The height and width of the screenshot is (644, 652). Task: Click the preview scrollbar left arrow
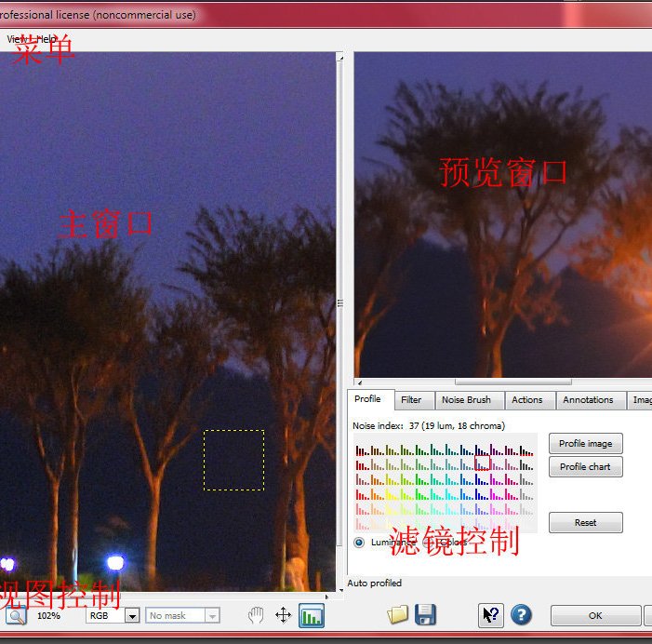pyautogui.click(x=360, y=382)
